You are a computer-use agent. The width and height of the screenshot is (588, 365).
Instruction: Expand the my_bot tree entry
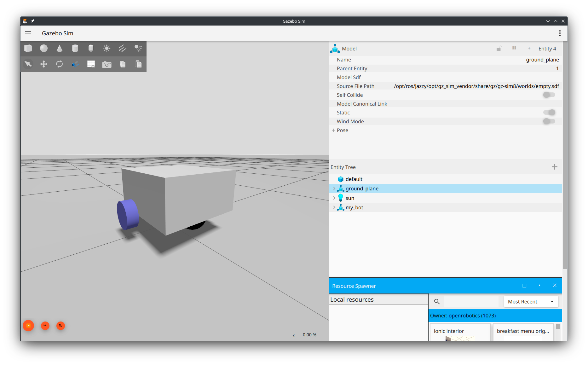[334, 207]
